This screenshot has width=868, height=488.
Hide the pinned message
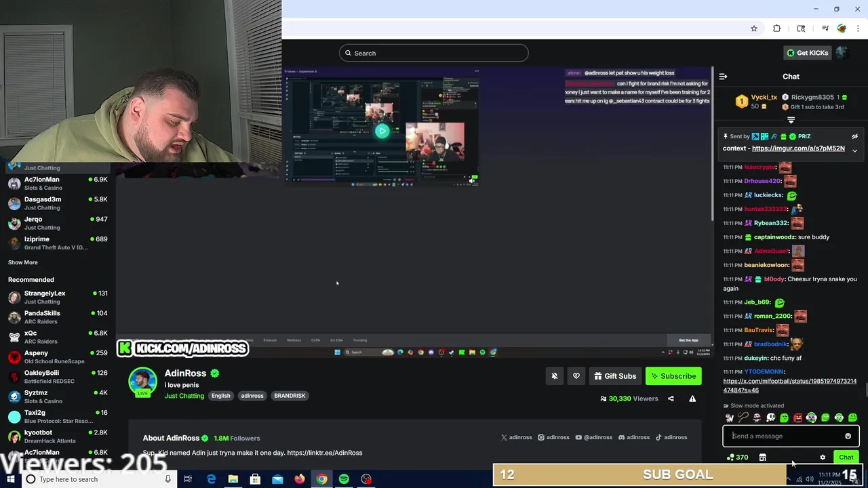[854, 136]
